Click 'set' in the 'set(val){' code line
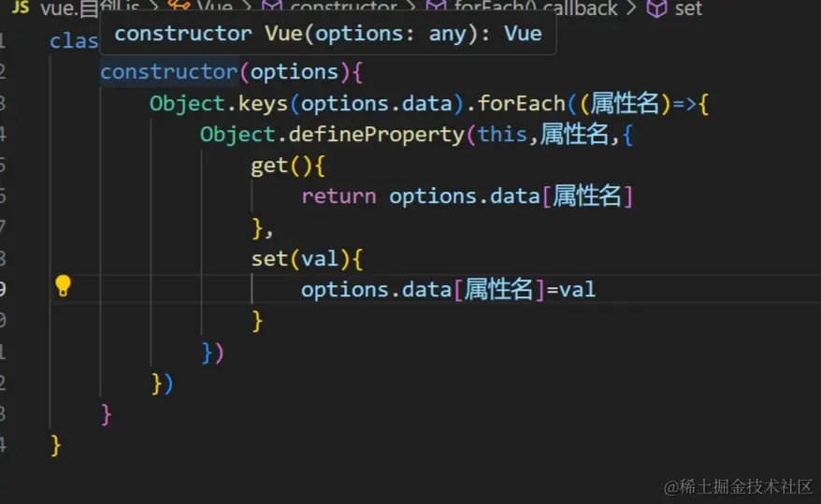The width and height of the screenshot is (821, 504). coord(269,258)
